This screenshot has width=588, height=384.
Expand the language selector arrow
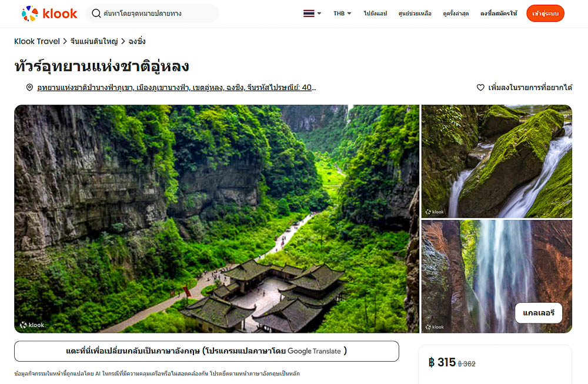pos(319,14)
